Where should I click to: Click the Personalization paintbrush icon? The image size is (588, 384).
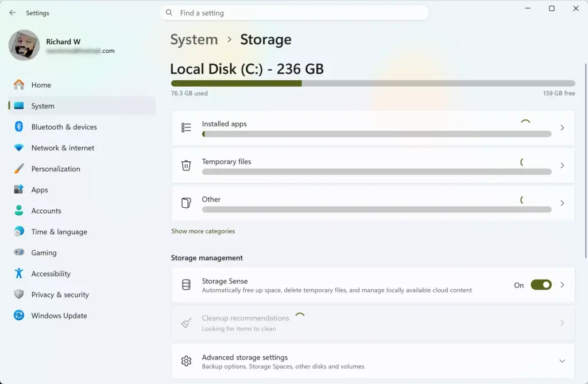[x=19, y=169]
